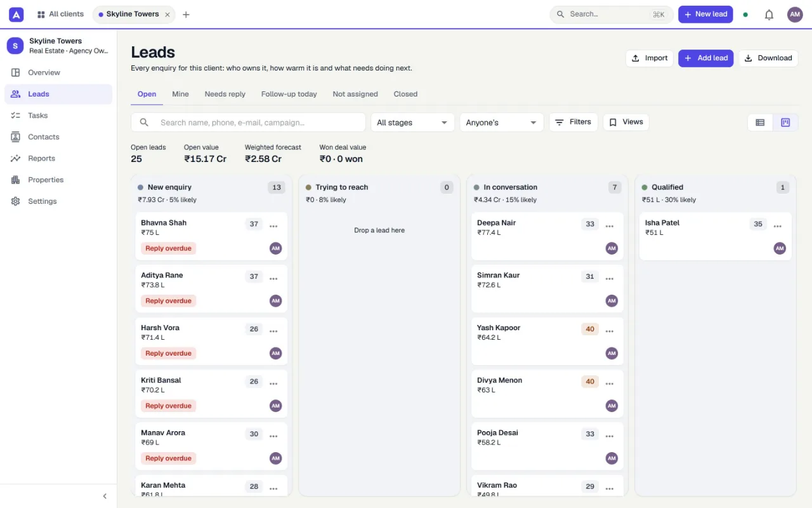
Task: Open the Anyone's owner dropdown
Action: tap(502, 123)
